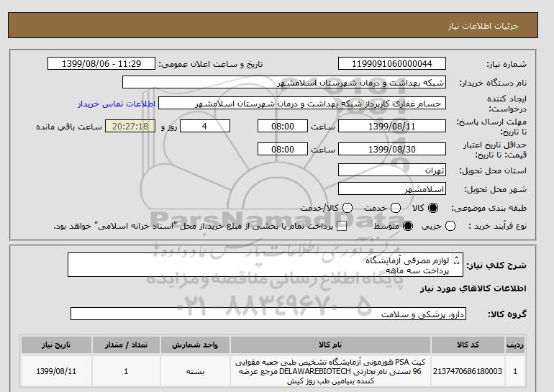
Task: Click the remaining time counter 20:27:18
Action: pos(130,126)
